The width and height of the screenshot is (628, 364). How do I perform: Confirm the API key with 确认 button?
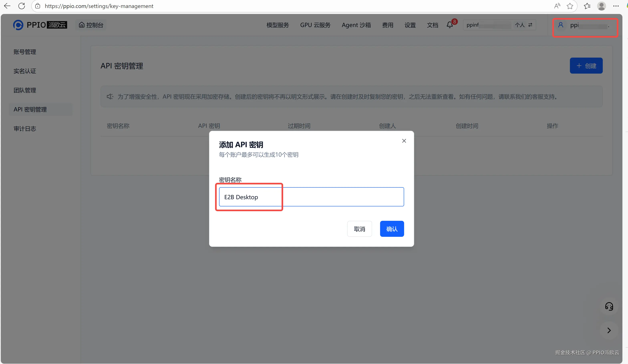pos(392,229)
